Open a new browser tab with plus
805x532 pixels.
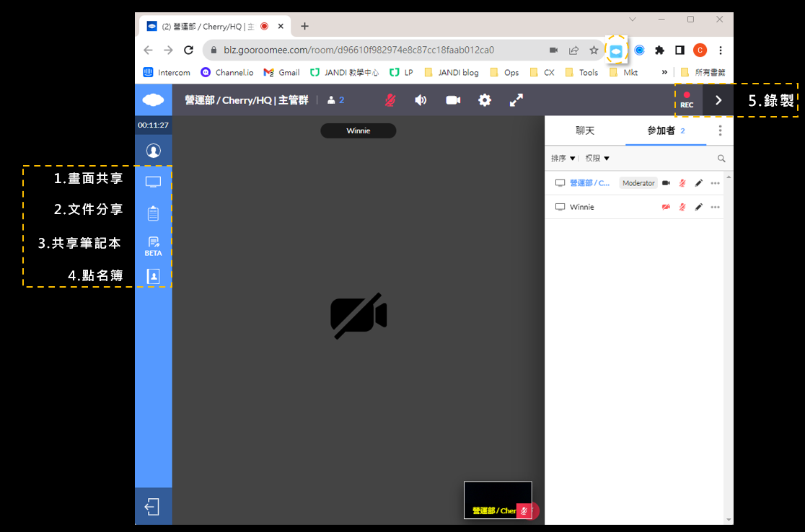[x=304, y=26]
